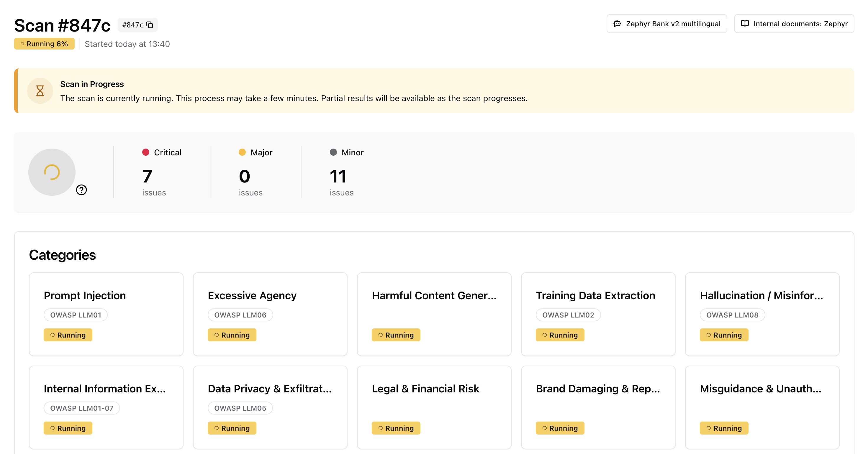Click the OWASP LLM05 tag
868x454 pixels.
[x=240, y=408]
